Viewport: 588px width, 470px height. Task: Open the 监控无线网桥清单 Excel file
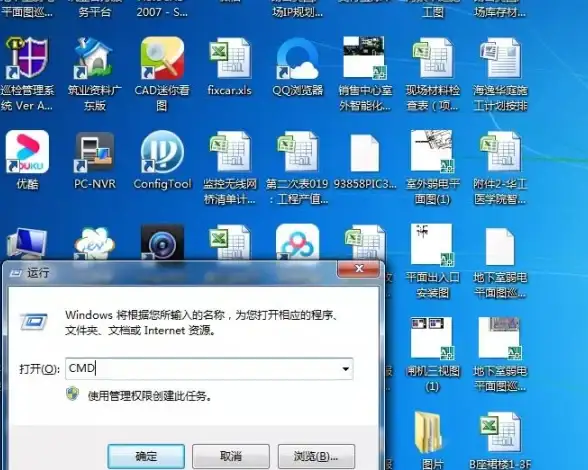point(230,152)
